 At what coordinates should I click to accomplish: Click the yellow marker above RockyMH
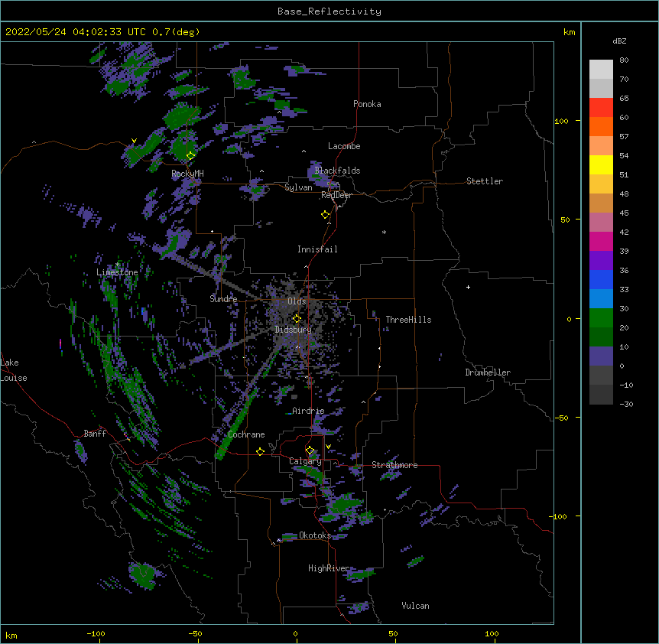[x=190, y=155]
